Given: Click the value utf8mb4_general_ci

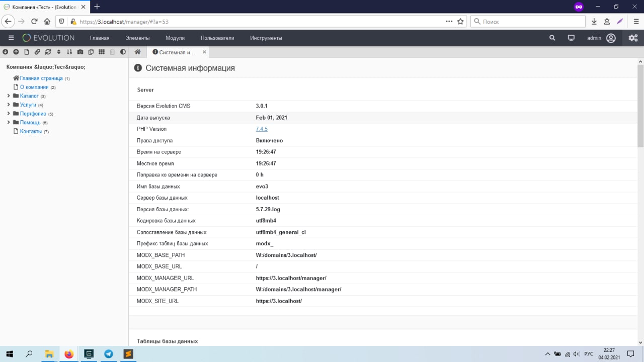Looking at the screenshot, I should click(x=281, y=232).
